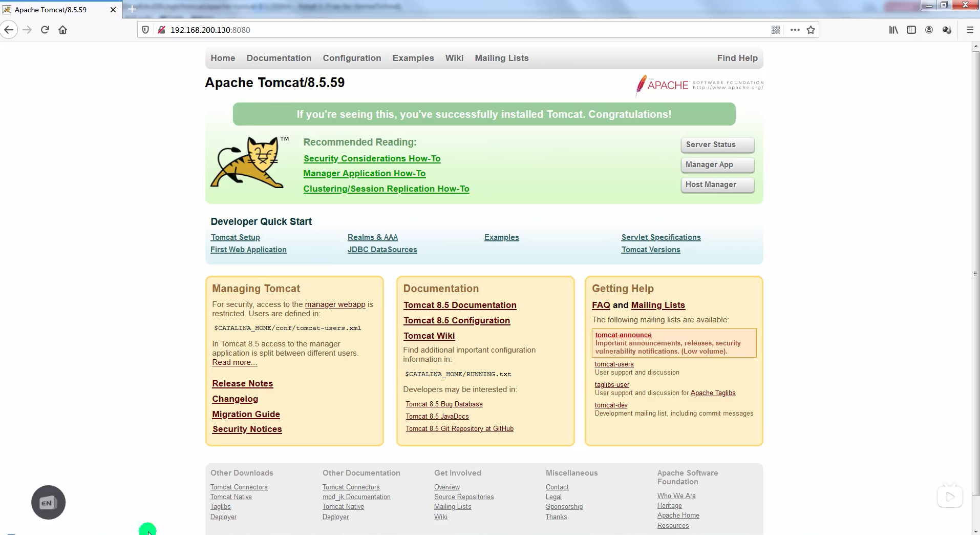The width and height of the screenshot is (980, 535).
Task: Click the Host Manager button
Action: click(717, 184)
